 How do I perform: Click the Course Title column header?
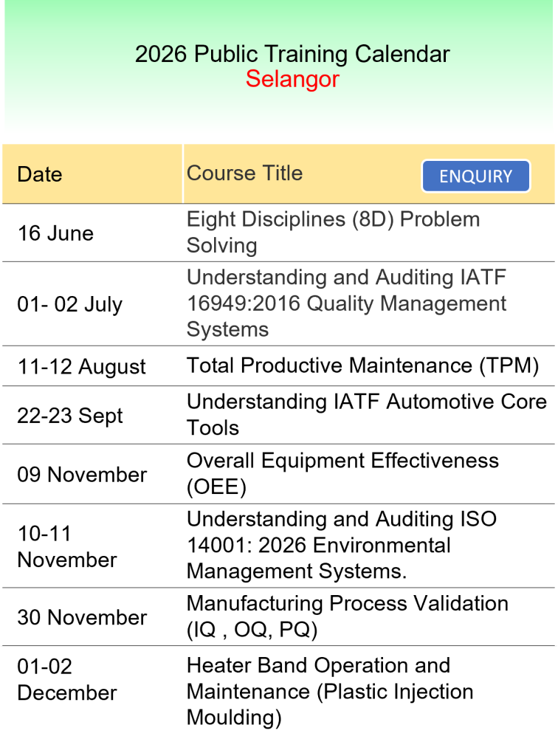click(244, 173)
